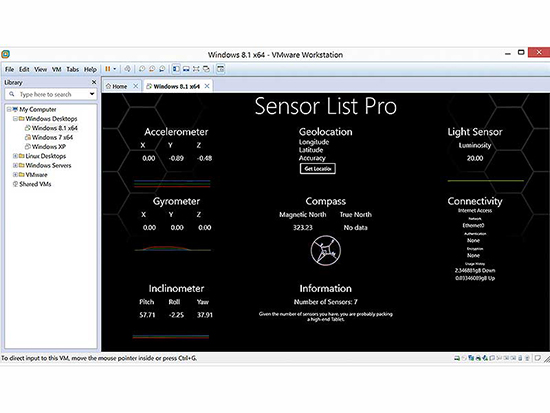The image size is (550, 413).
Task: Select Shared VMs in the library
Action: (x=35, y=184)
